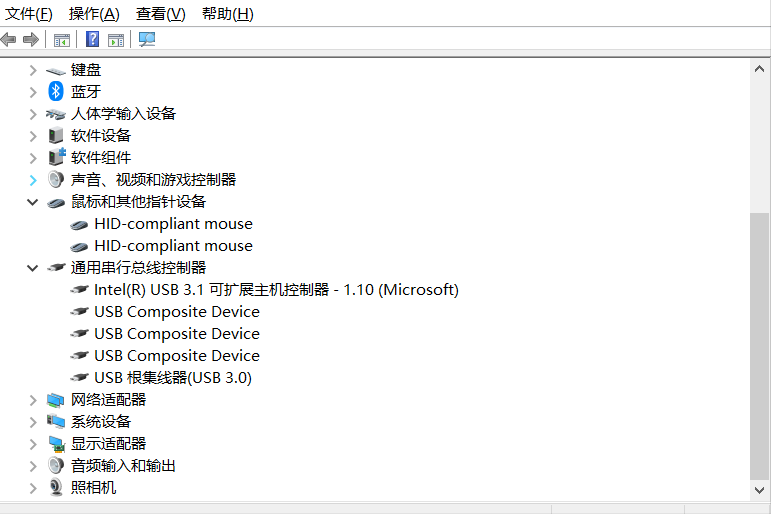
Task: Select the first HID-compliant mouse device
Action: [x=173, y=224]
